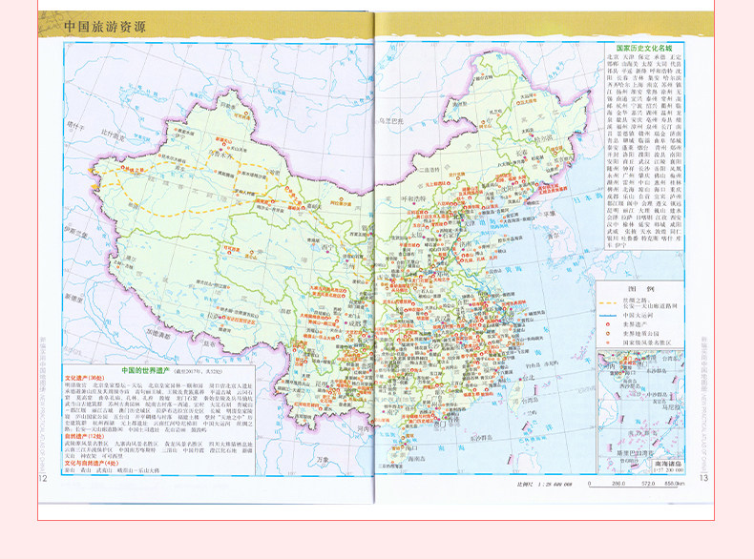The image size is (754, 560).
Task: Click the city label "长春"
Action: 522,153
